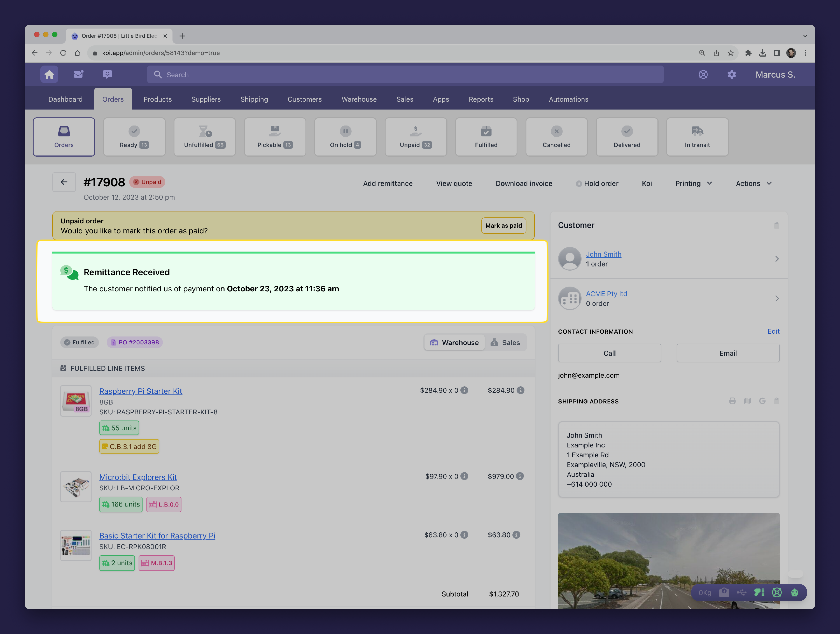Expand John Smith customer chevron
840x634 pixels.
[777, 259]
